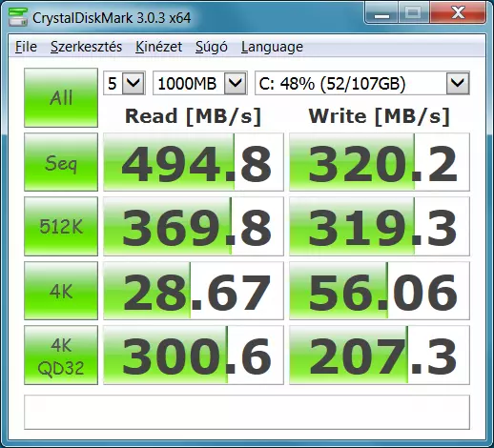Click the empty comment text field at bottom
Viewport: 494px width, 448px height.
click(x=247, y=412)
